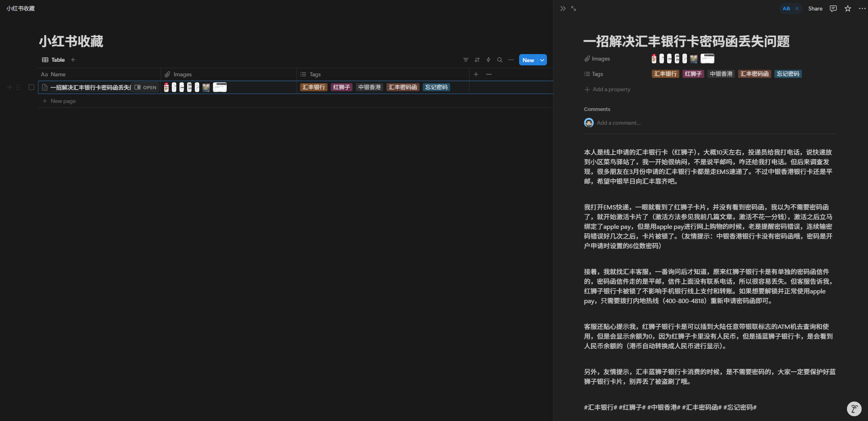The height and width of the screenshot is (421, 868).
Task: Click the filter icon in table toolbar
Action: point(465,60)
